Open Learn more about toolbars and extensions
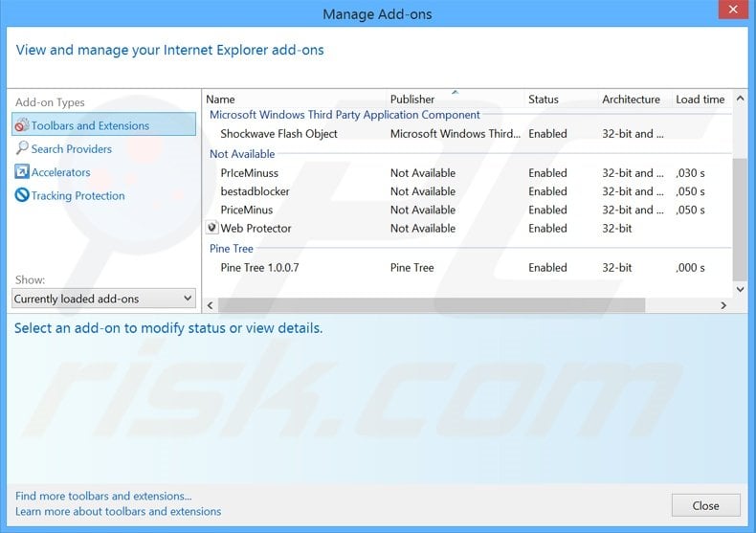Screen dimensions: 756x533 118,511
